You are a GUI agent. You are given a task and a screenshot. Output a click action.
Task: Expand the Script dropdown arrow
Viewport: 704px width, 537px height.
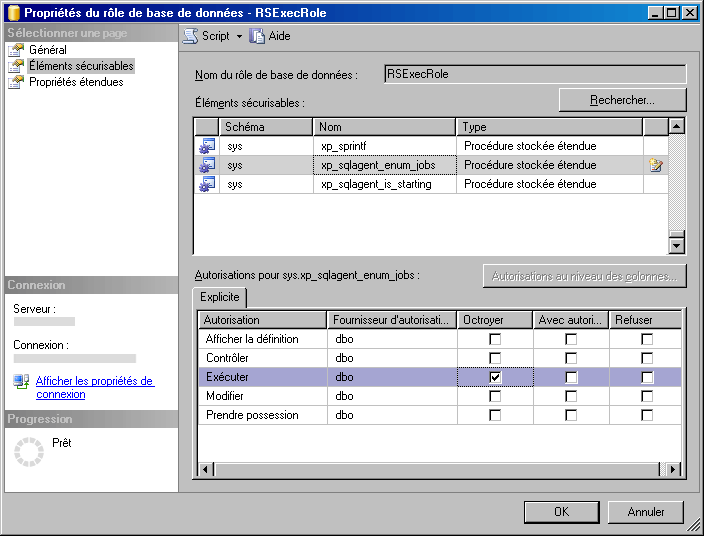[x=239, y=36]
